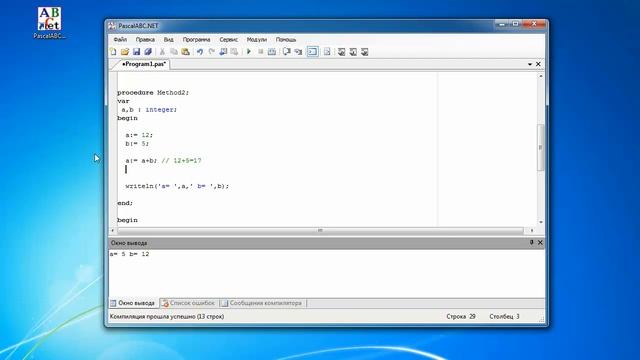Open the Сервис menu
This screenshot has height=360, width=640.
coord(229,40)
